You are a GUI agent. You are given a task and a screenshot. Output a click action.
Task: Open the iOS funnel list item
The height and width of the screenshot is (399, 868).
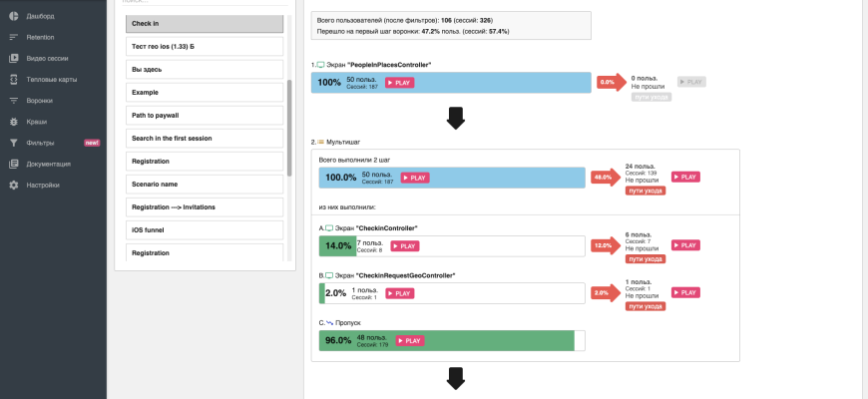(205, 230)
